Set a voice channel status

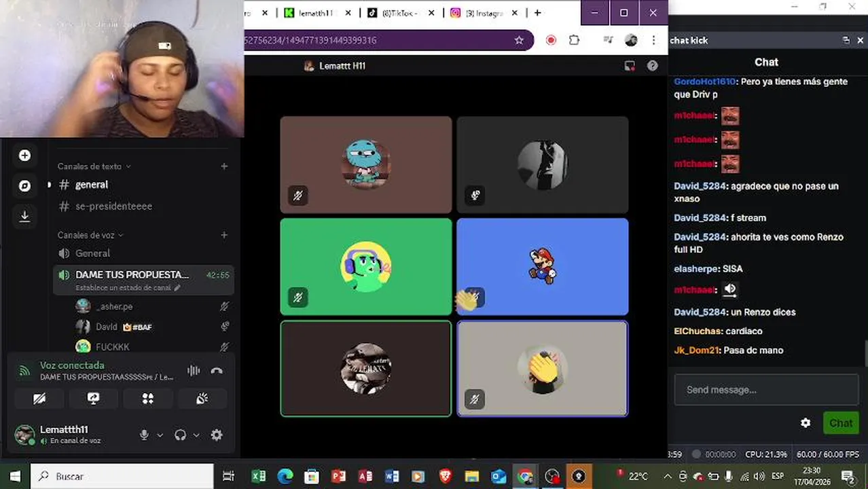coord(128,288)
